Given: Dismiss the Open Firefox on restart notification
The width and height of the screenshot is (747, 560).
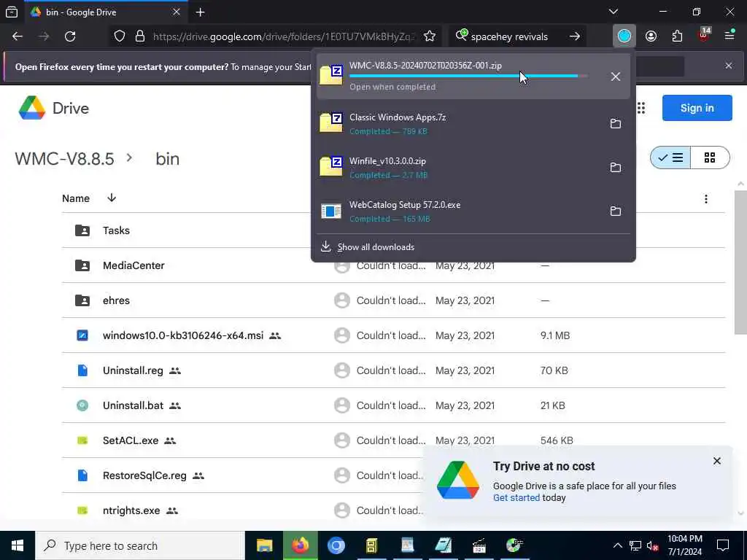Looking at the screenshot, I should click(x=729, y=66).
